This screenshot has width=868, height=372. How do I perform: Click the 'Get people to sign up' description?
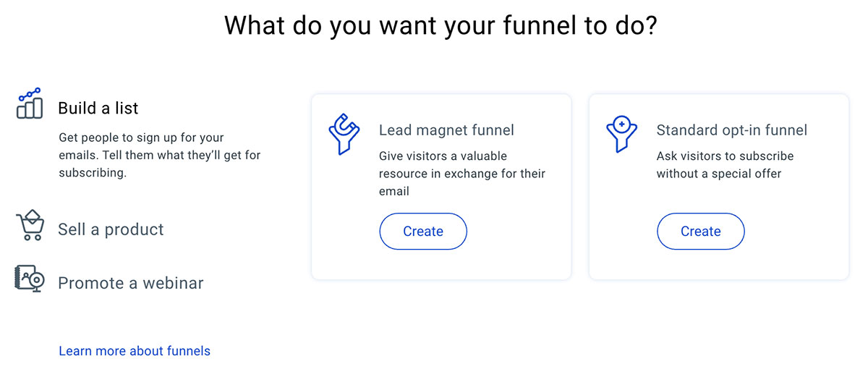[159, 155]
